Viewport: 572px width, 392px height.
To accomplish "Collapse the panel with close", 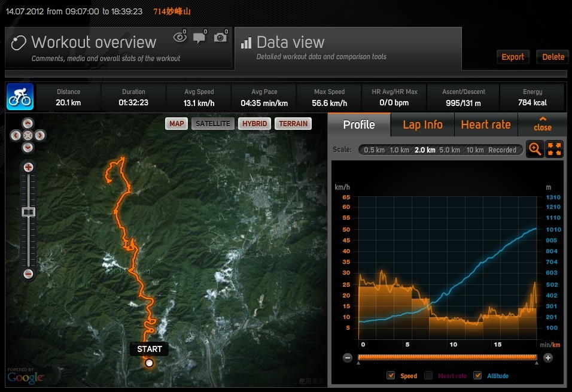I will (x=542, y=124).
